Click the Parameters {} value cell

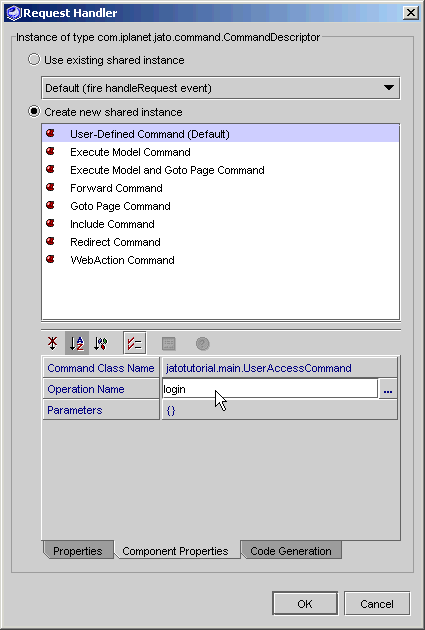pos(279,410)
